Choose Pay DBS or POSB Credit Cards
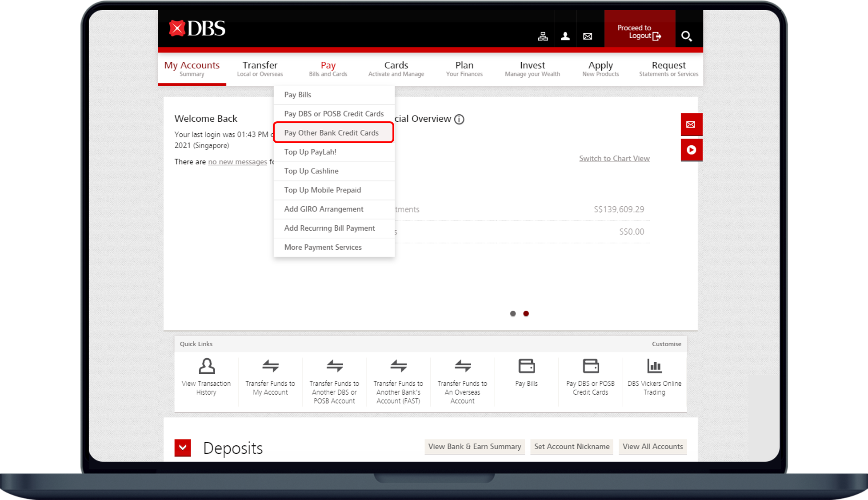The height and width of the screenshot is (500, 868). click(334, 114)
